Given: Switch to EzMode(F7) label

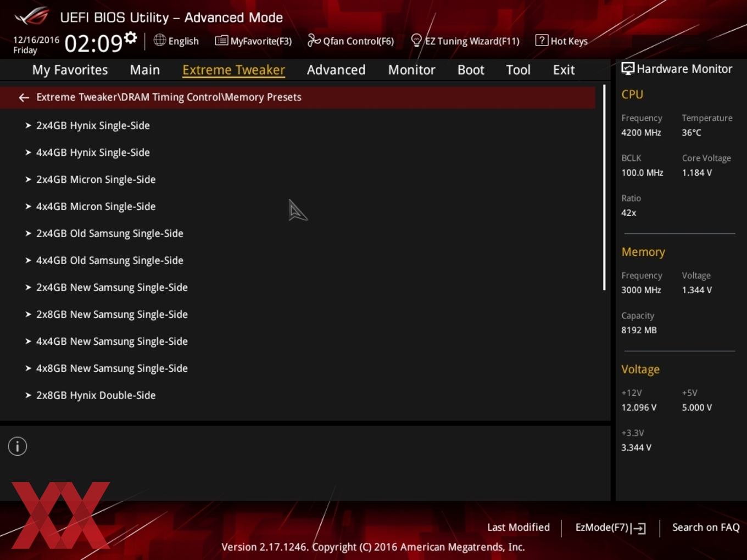Looking at the screenshot, I should tap(601, 527).
